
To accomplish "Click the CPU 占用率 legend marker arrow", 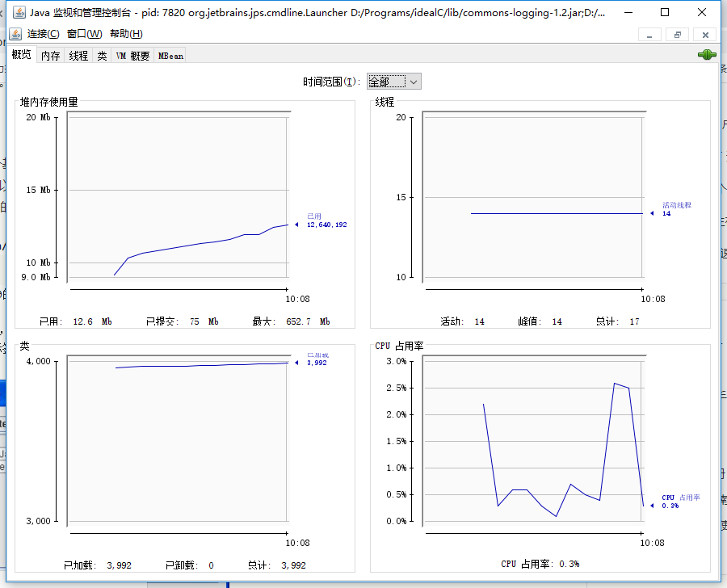I will pyautogui.click(x=651, y=506).
